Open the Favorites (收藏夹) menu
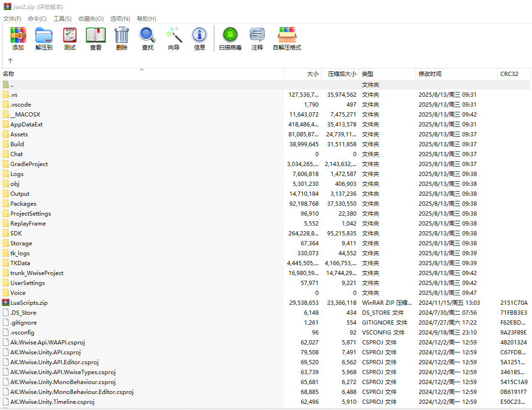Viewport: 532px width, 410px height. [x=91, y=19]
